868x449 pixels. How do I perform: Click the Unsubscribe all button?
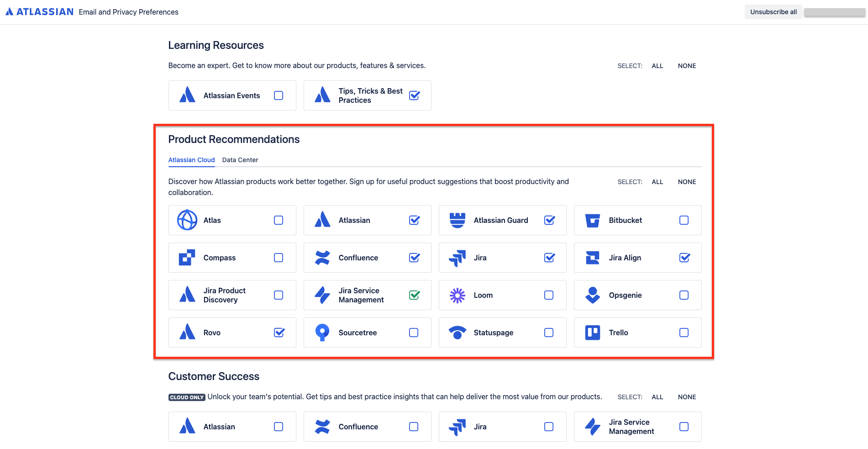click(773, 12)
